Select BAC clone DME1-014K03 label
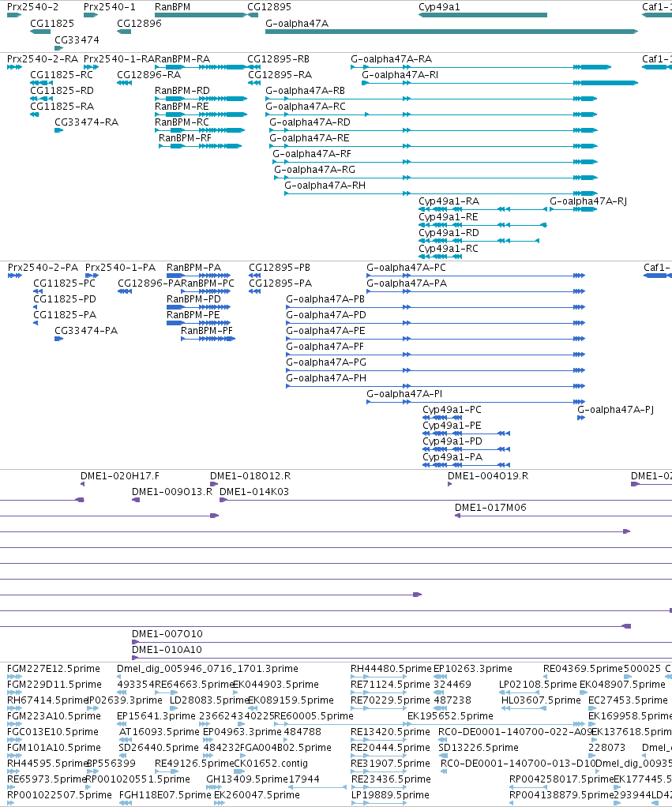This screenshot has width=672, height=807. [x=255, y=492]
